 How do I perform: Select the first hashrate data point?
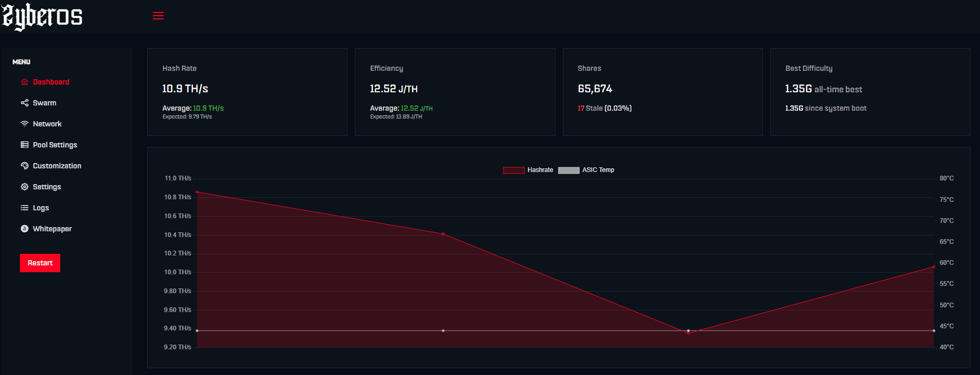tap(197, 192)
